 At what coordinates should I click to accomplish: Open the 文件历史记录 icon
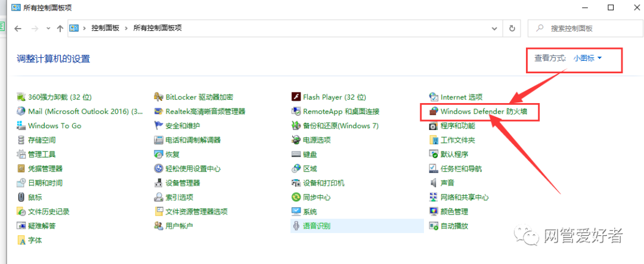[x=21, y=212]
